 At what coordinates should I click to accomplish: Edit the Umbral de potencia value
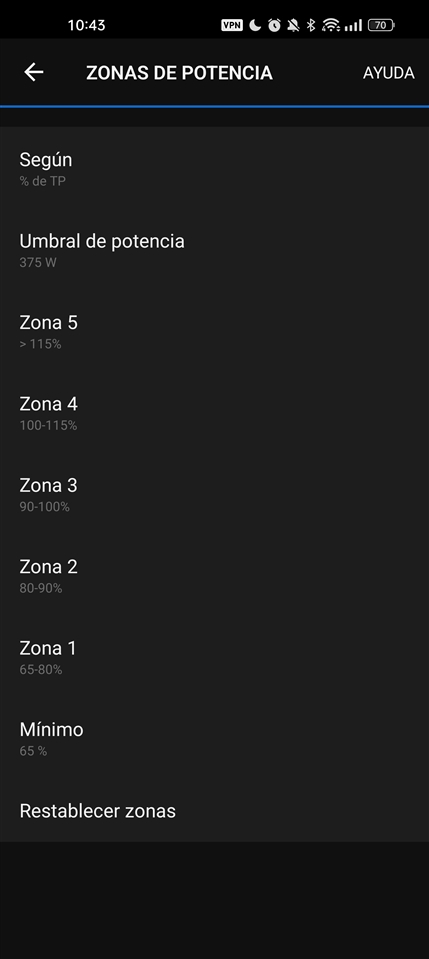tap(214, 250)
